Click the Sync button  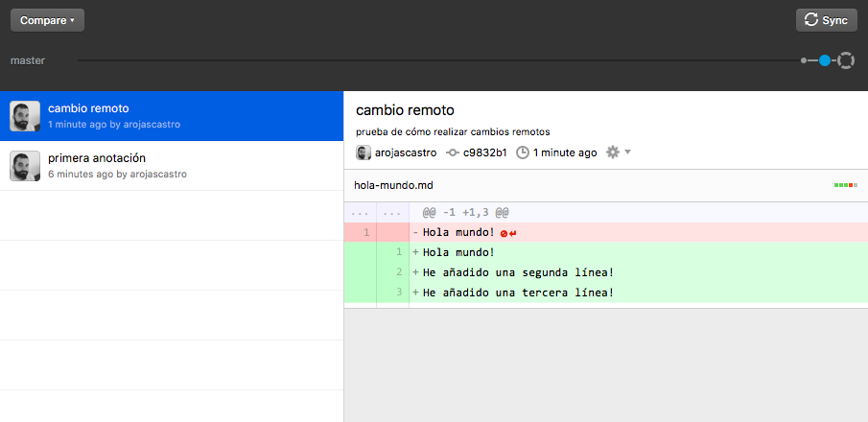[826, 20]
